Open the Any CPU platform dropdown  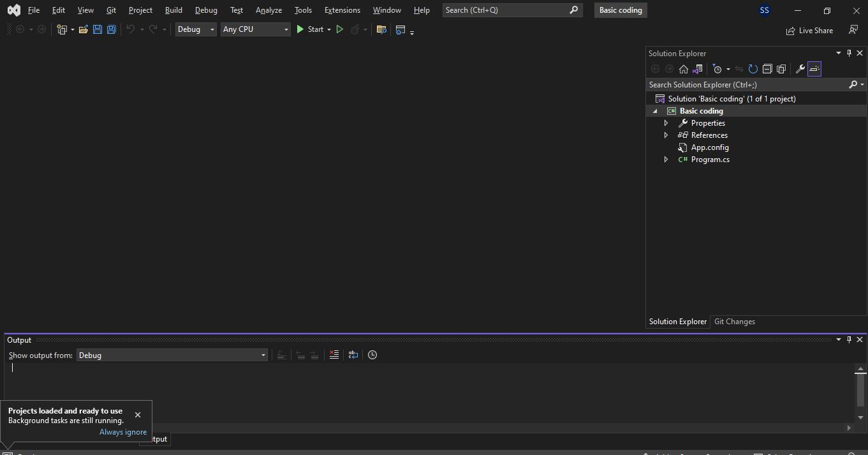[255, 29]
